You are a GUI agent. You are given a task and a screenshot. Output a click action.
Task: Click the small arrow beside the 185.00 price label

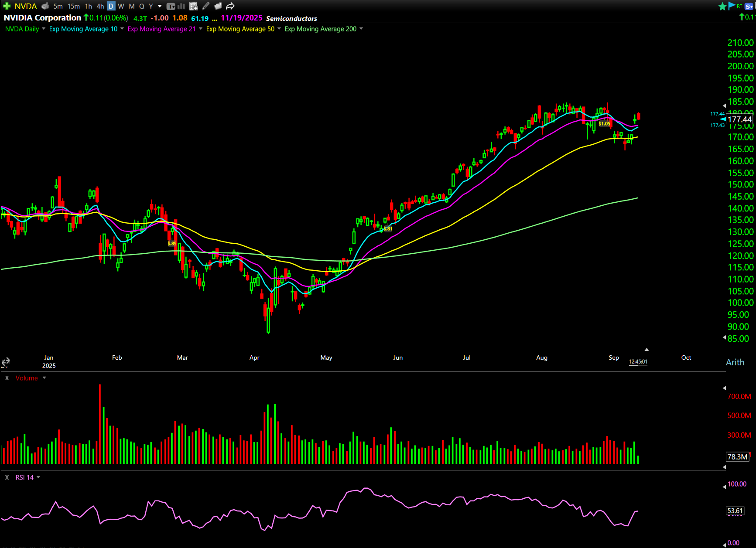click(724, 106)
